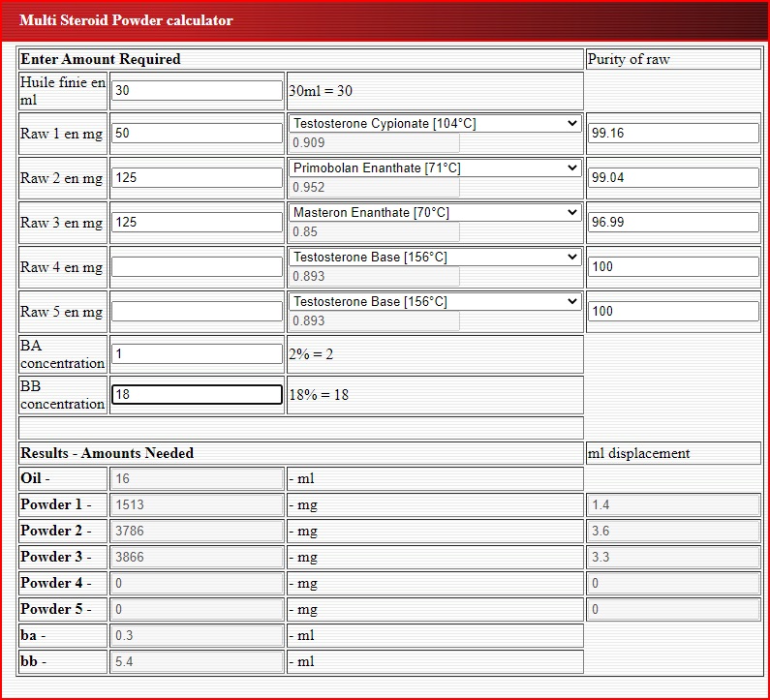Screen dimensions: 770x700
Task: Focus the empty Raw 5 en mg field
Action: coord(197,312)
